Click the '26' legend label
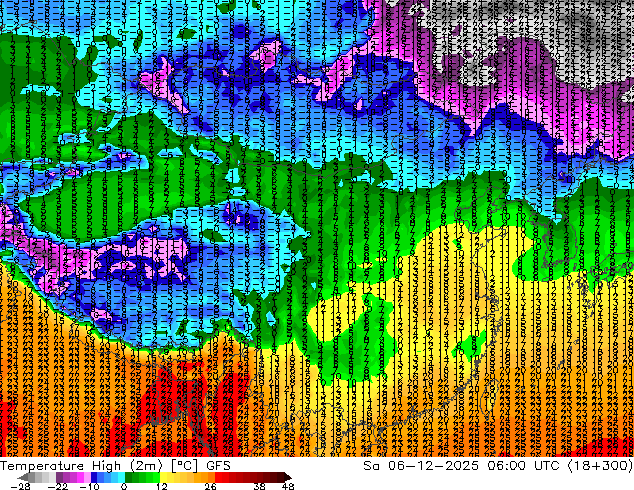The height and width of the screenshot is (490, 634). (x=210, y=486)
